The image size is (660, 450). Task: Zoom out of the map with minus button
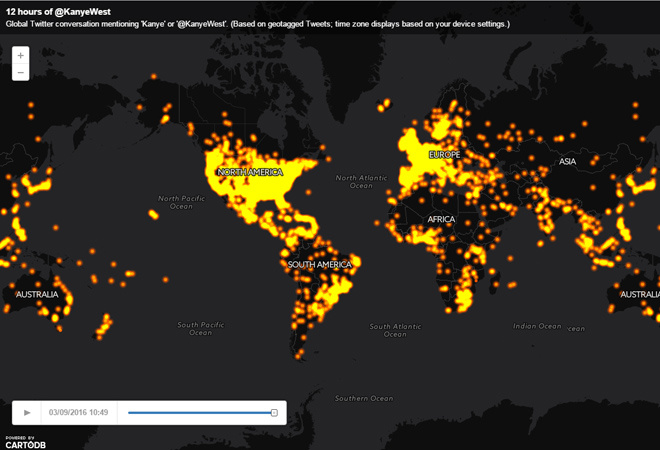coord(20,72)
